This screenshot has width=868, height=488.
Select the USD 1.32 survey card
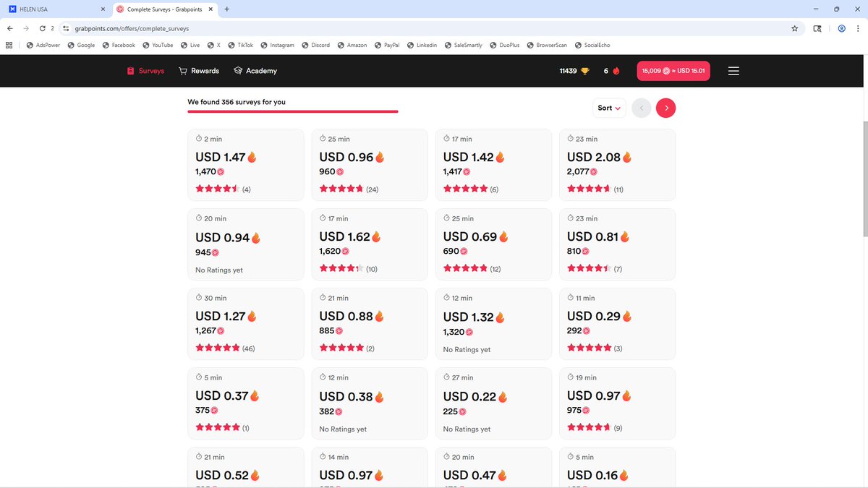493,324
